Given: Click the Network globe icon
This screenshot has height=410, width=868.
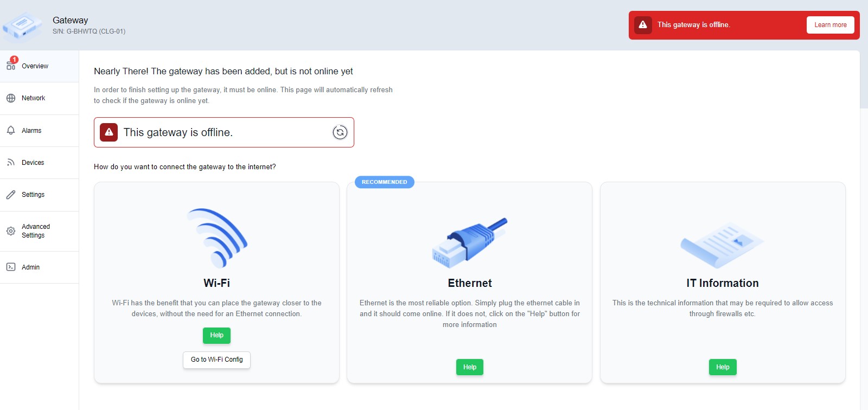Looking at the screenshot, I should pos(11,98).
